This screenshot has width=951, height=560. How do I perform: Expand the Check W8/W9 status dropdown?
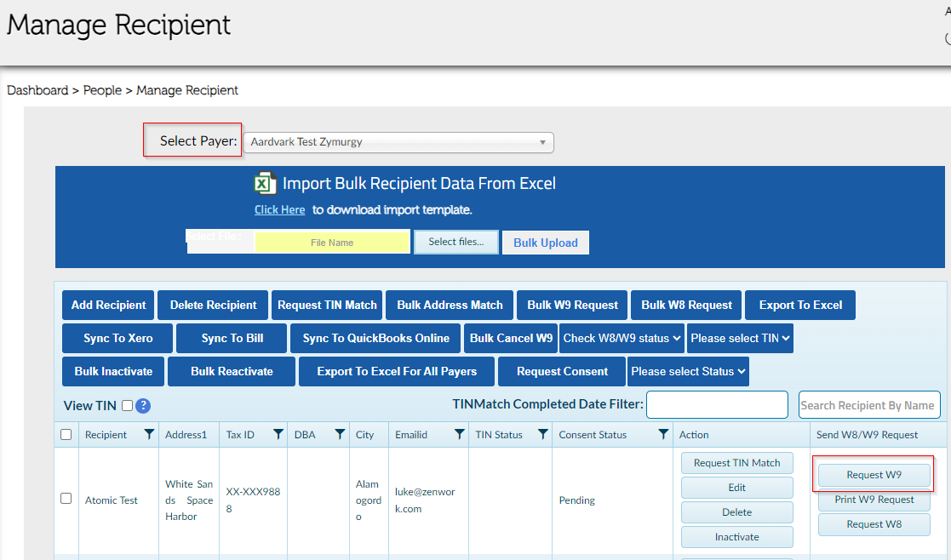click(622, 338)
